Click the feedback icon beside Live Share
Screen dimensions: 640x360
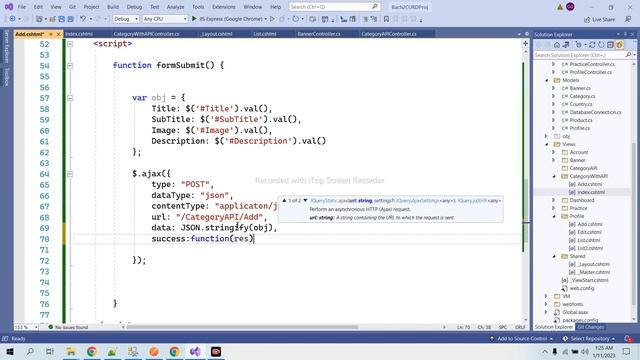(x=628, y=19)
